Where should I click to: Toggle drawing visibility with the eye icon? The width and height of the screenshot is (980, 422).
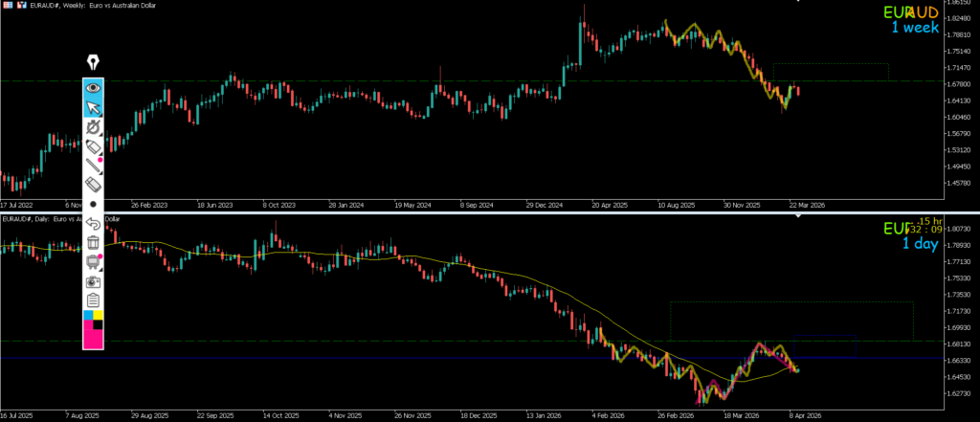(x=93, y=87)
